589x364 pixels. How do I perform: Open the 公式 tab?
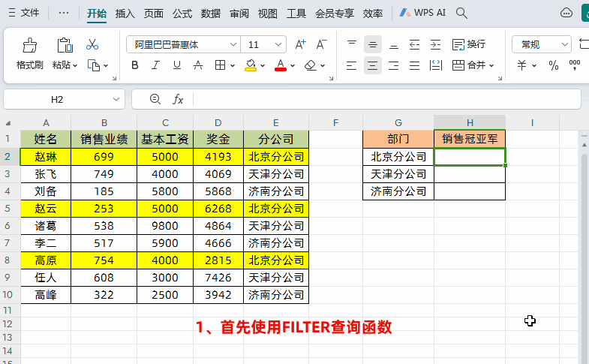click(182, 13)
